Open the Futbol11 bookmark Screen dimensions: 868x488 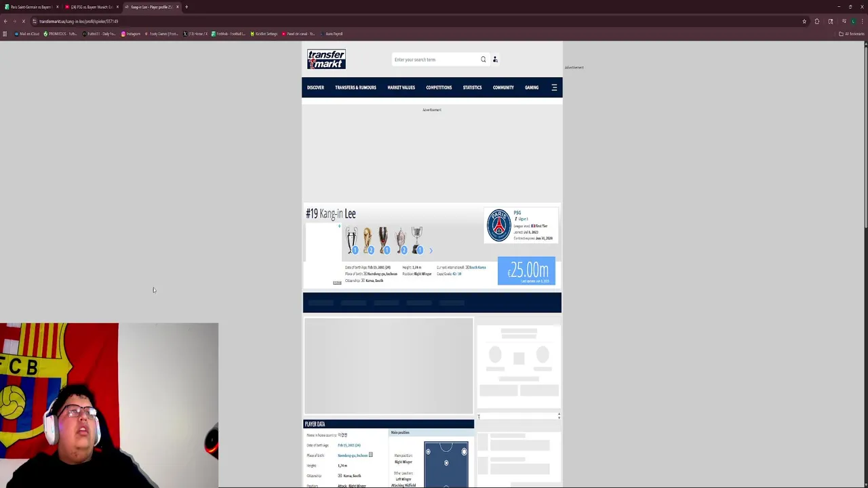[x=100, y=34]
